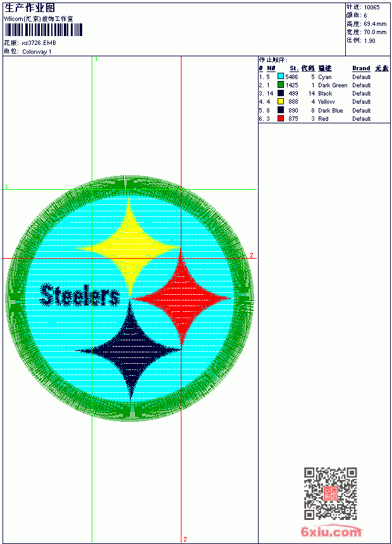392x544 pixels.
Task: Click the stitch count value 10065
Action: point(372,8)
